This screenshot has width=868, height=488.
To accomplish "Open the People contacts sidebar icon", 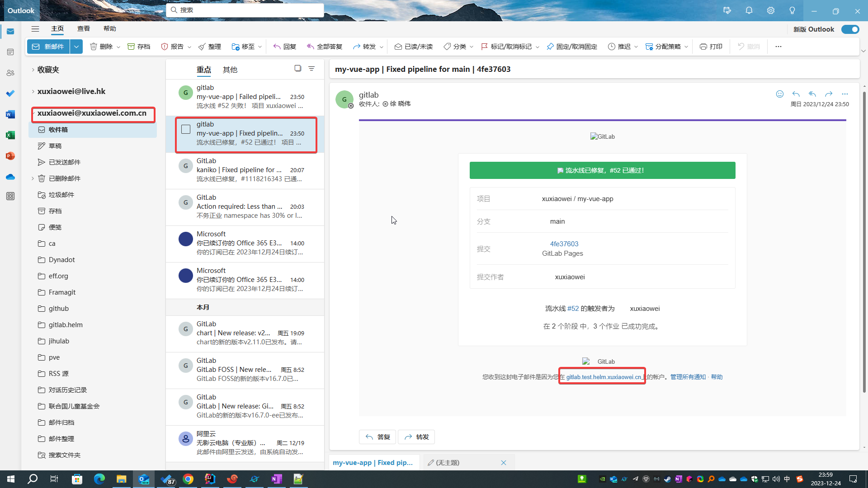I will coord(10,73).
